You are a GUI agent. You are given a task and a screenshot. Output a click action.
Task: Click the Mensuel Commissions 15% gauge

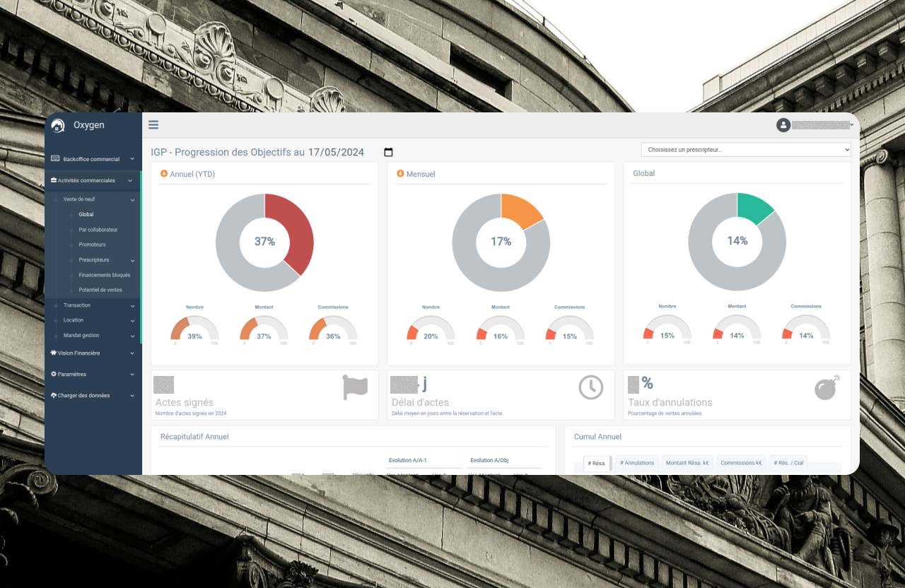click(x=570, y=329)
